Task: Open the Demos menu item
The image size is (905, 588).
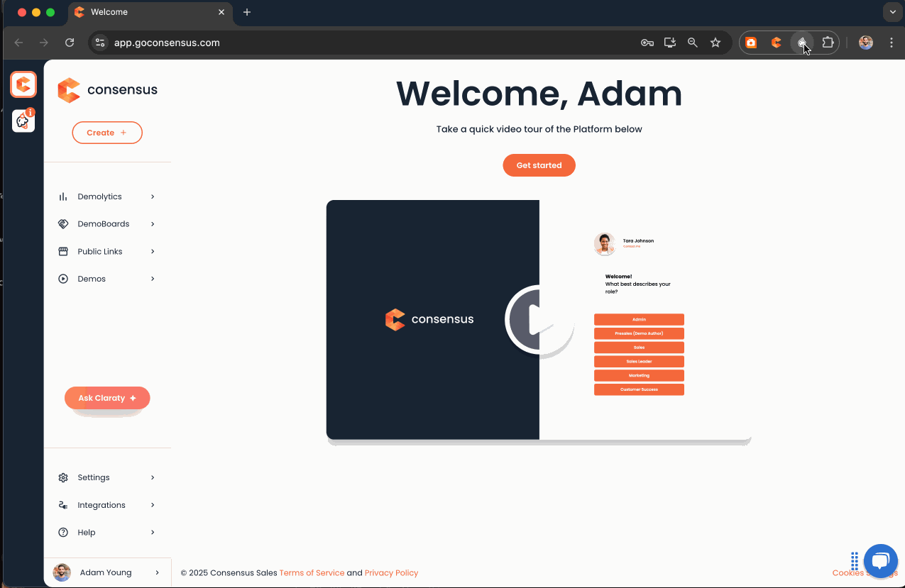Action: pos(107,279)
